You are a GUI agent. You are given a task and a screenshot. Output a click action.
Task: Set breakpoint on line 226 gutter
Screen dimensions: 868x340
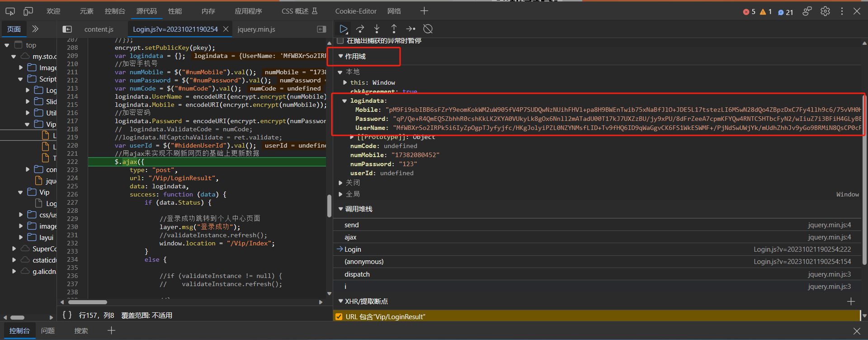tap(72, 194)
